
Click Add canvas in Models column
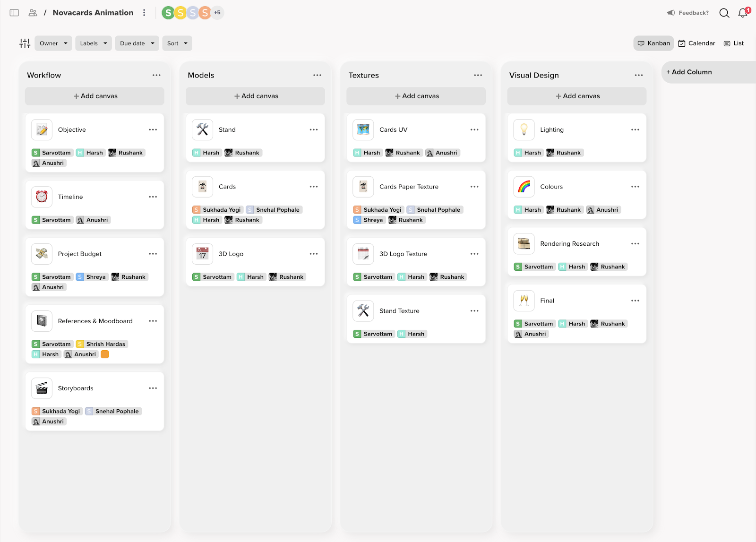pos(255,96)
